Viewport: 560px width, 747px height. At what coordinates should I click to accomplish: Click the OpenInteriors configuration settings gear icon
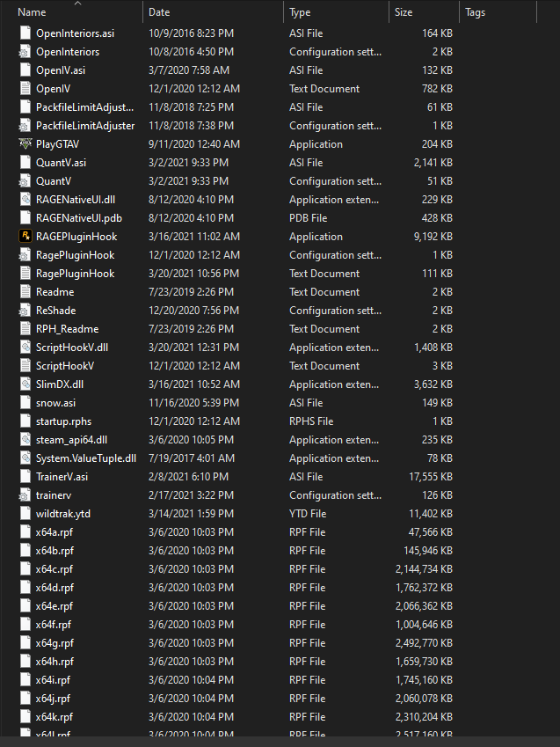coord(25,51)
